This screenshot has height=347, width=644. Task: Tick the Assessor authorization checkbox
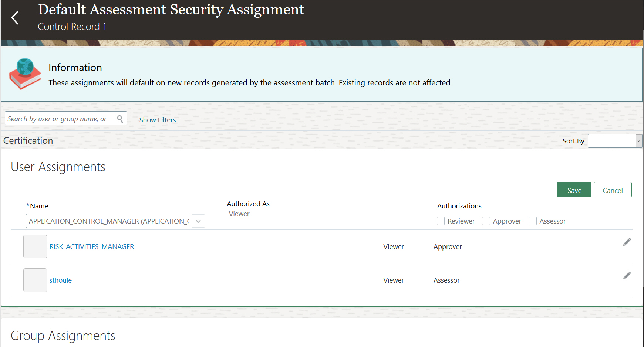point(533,221)
